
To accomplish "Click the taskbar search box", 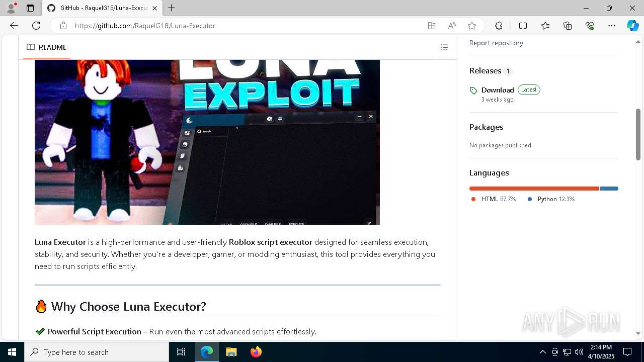I will (97, 352).
